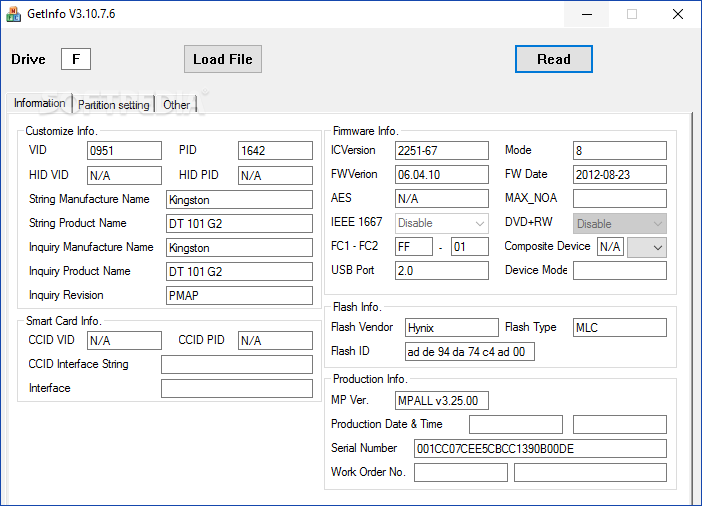The height and width of the screenshot is (506, 702).
Task: Click String Manufacture Name field Kingston
Action: point(239,200)
